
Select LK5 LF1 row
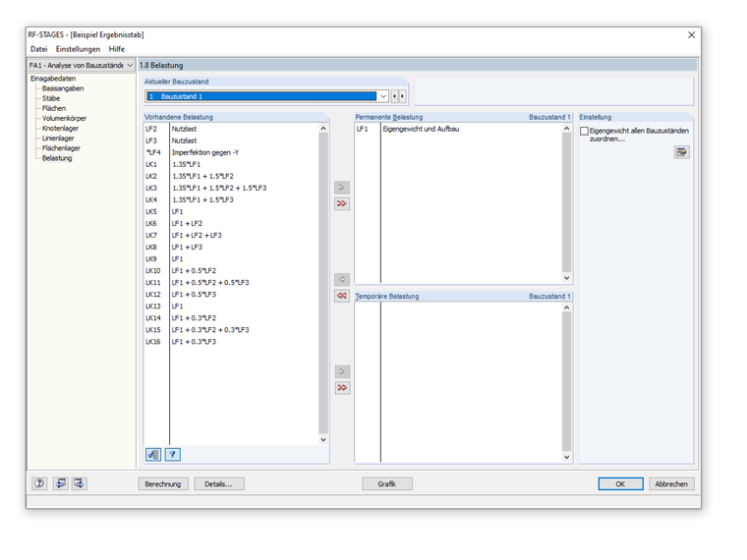231,211
